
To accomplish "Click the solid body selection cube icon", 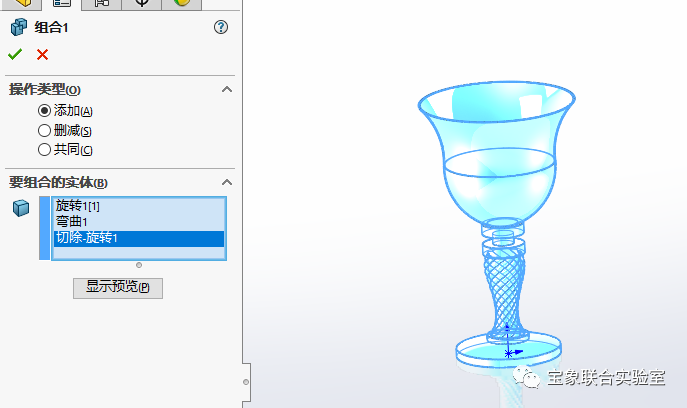I will click(x=21, y=208).
